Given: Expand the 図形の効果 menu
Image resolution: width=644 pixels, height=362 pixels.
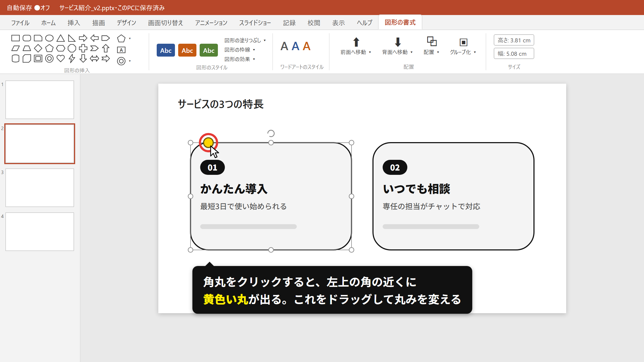Looking at the screenshot, I should click(240, 59).
